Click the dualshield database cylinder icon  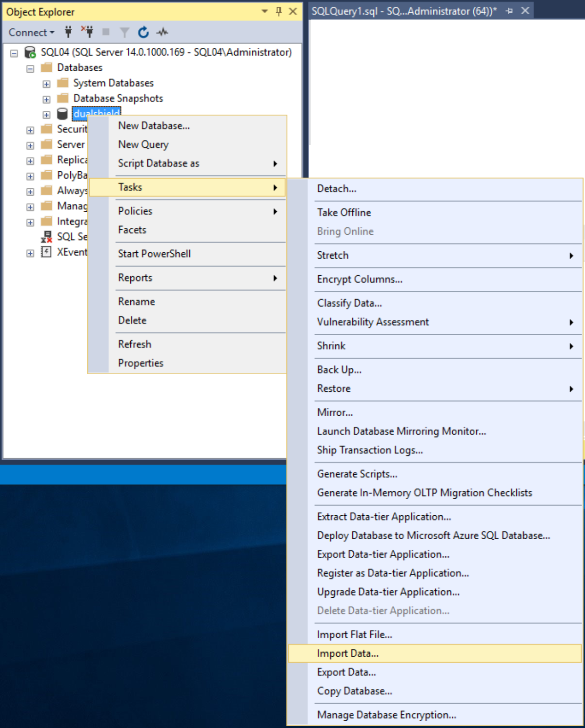[62, 114]
